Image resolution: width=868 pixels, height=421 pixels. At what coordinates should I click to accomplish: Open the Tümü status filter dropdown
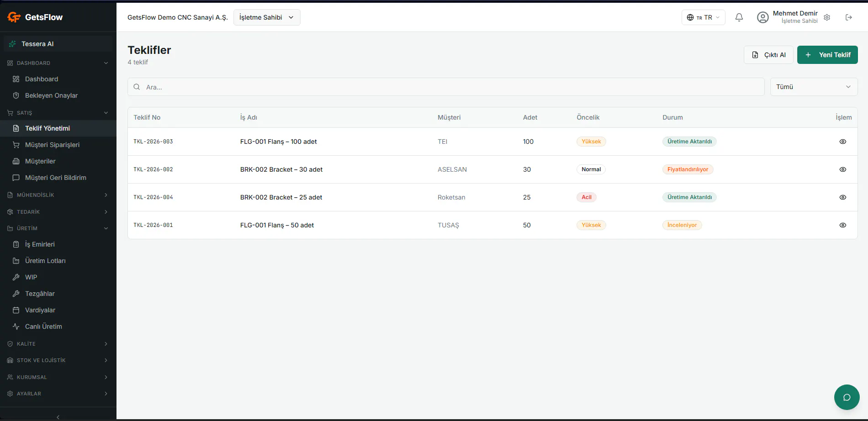[x=814, y=87]
